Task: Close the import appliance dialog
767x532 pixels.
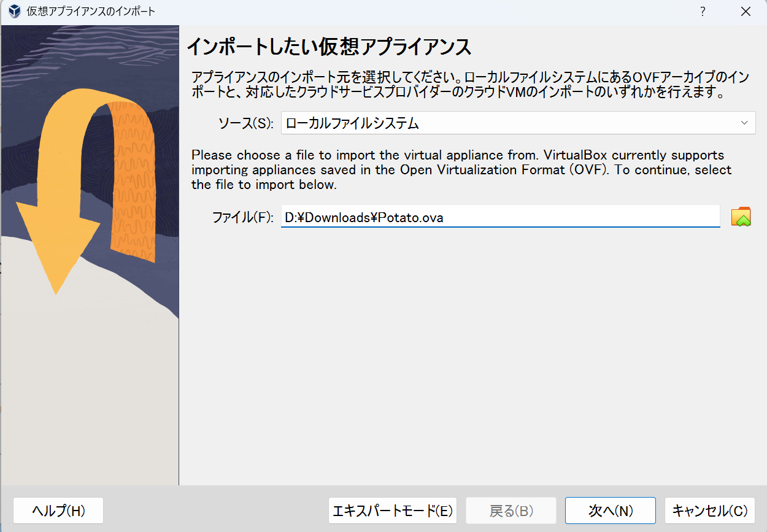Action: tap(746, 12)
